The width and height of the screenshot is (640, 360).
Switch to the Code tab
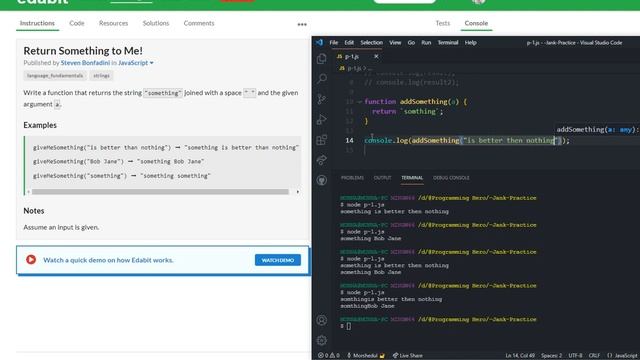coord(77,23)
